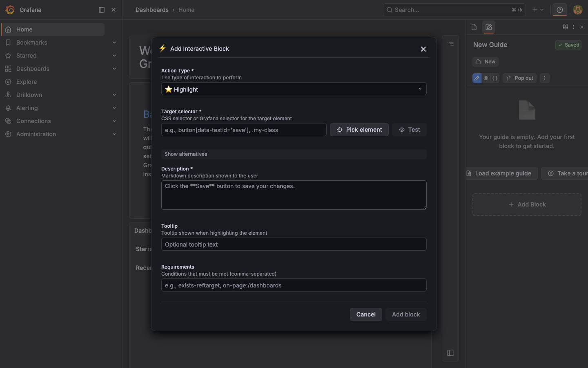Open the guide more-options three-dot menu
The height and width of the screenshot is (368, 588).
coord(545,78)
